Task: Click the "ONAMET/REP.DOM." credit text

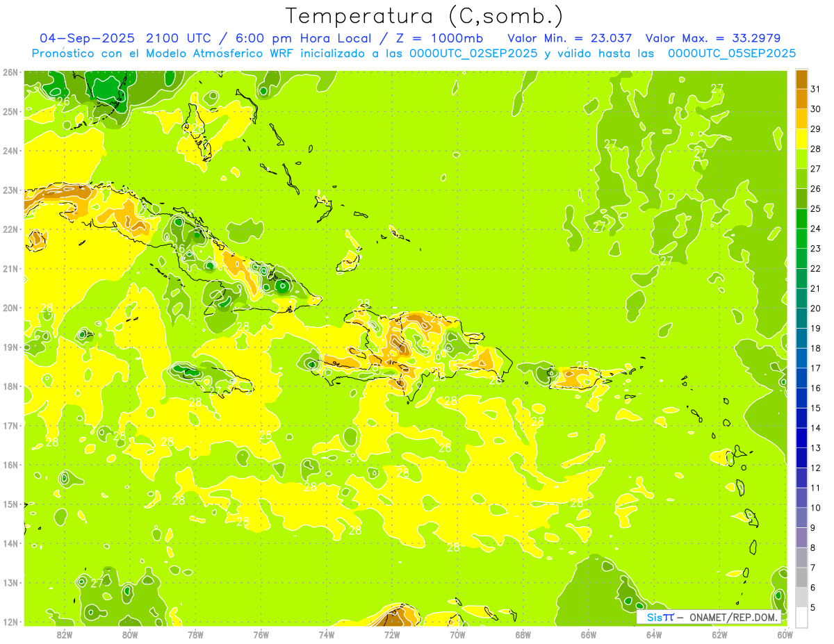Action: (733, 617)
